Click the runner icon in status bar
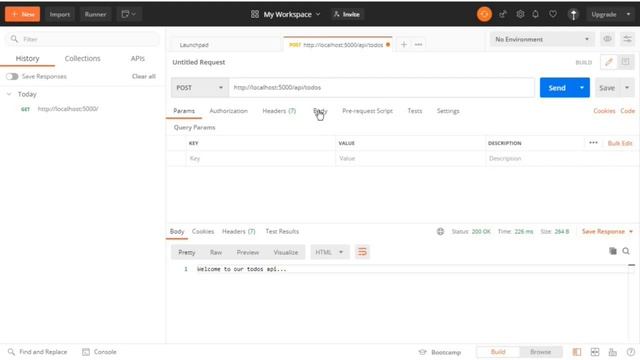Screen dimensions: 640x360 tap(613, 352)
